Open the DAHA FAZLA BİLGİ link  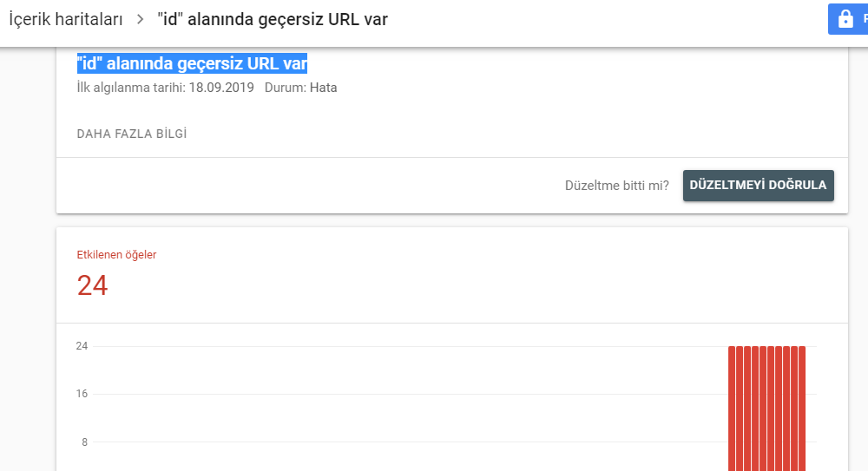click(132, 134)
